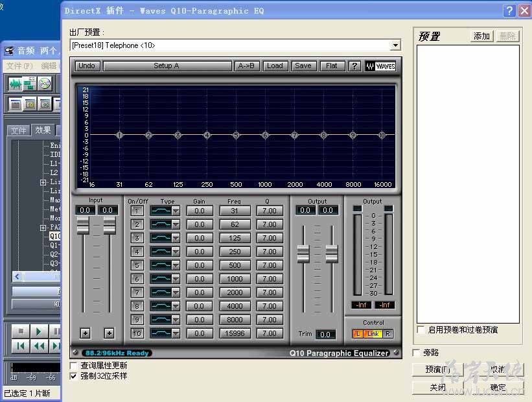Open band 2 filter type dropdown
This screenshot has height=402, width=532.
[x=176, y=224]
